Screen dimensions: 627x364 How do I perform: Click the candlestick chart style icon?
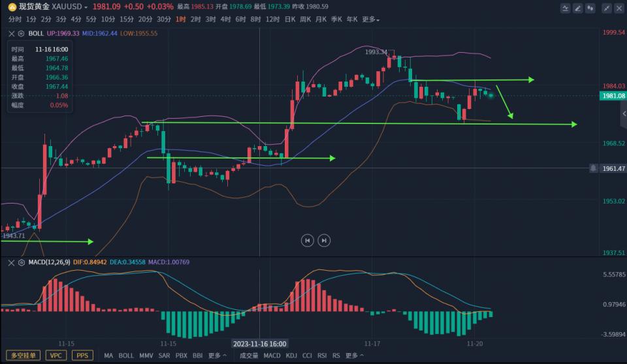[592, 8]
